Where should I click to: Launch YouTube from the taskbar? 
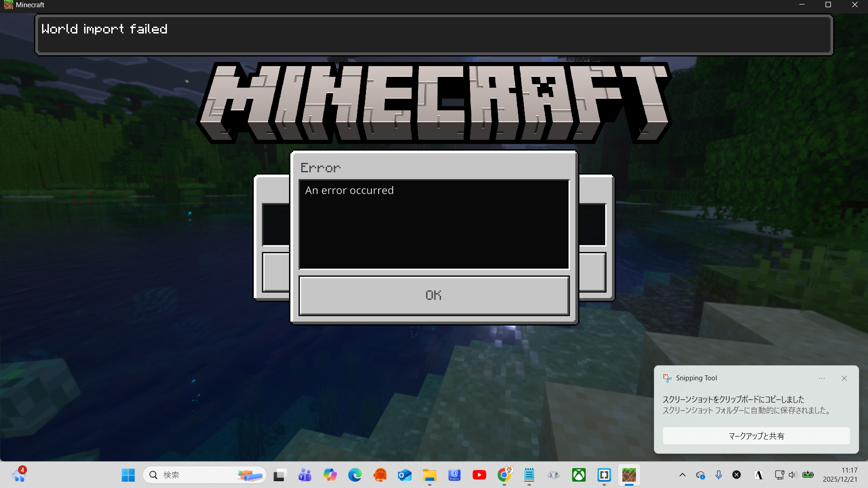point(479,475)
